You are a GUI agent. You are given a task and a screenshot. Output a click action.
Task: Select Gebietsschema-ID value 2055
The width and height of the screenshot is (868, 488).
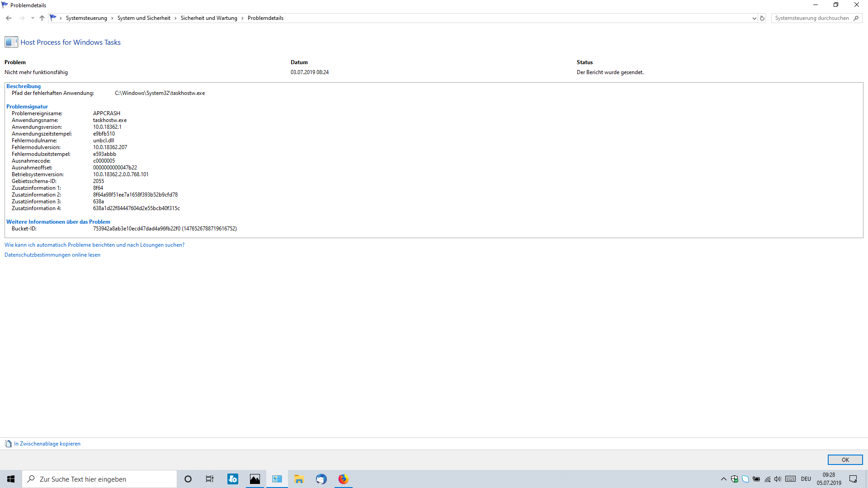point(99,181)
